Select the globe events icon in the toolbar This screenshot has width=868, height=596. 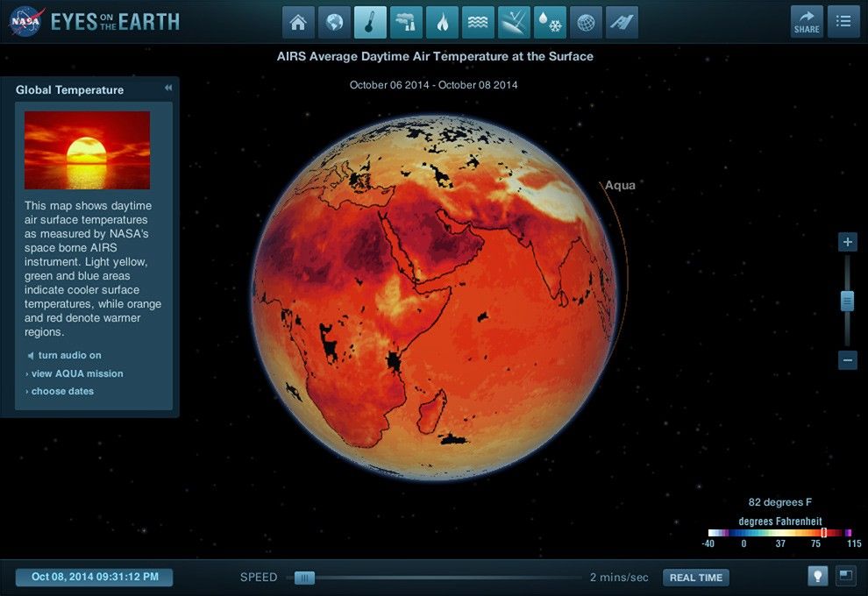[x=334, y=22]
